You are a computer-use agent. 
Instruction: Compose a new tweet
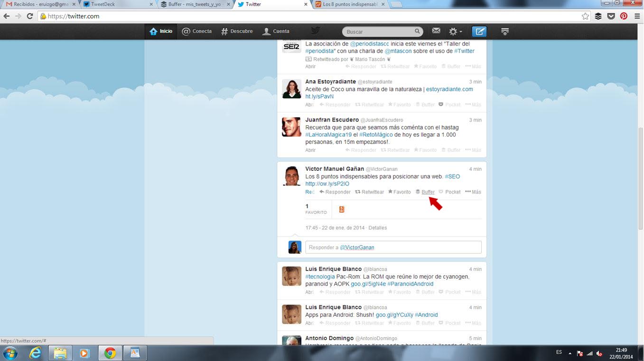pyautogui.click(x=479, y=31)
